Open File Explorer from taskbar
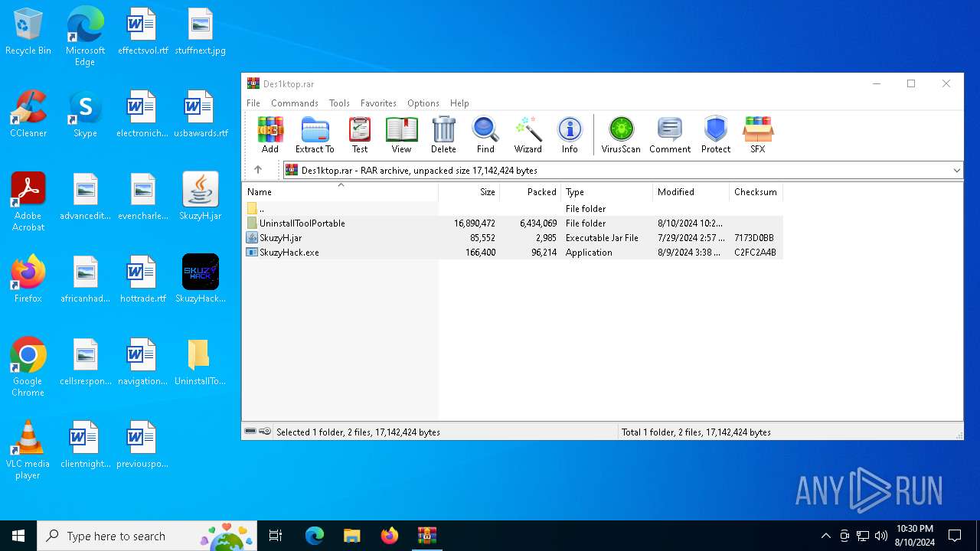Image resolution: width=980 pixels, height=551 pixels. (351, 536)
